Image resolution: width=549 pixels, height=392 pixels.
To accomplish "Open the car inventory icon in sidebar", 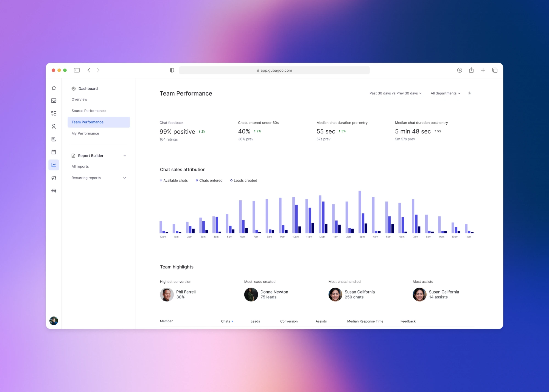I will coord(54,191).
